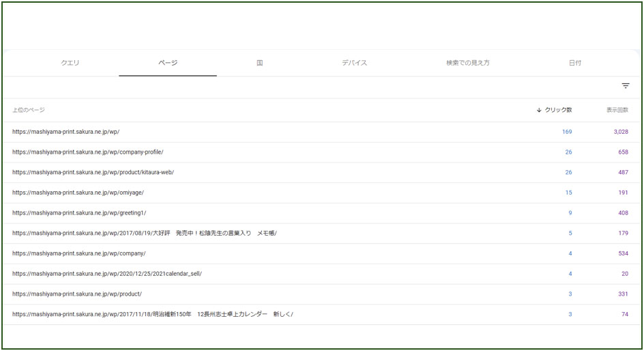This screenshot has height=351, width=644.
Task: Open the greeting1 page row
Action: tap(79, 213)
